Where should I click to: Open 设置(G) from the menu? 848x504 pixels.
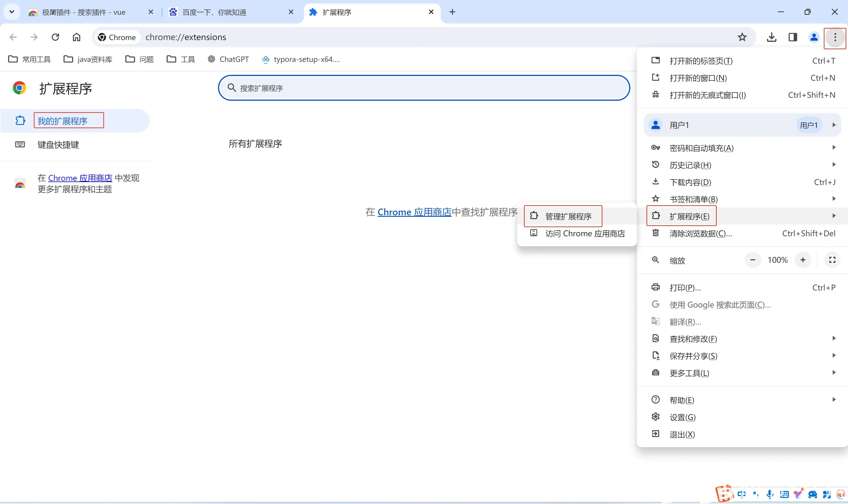point(742,417)
